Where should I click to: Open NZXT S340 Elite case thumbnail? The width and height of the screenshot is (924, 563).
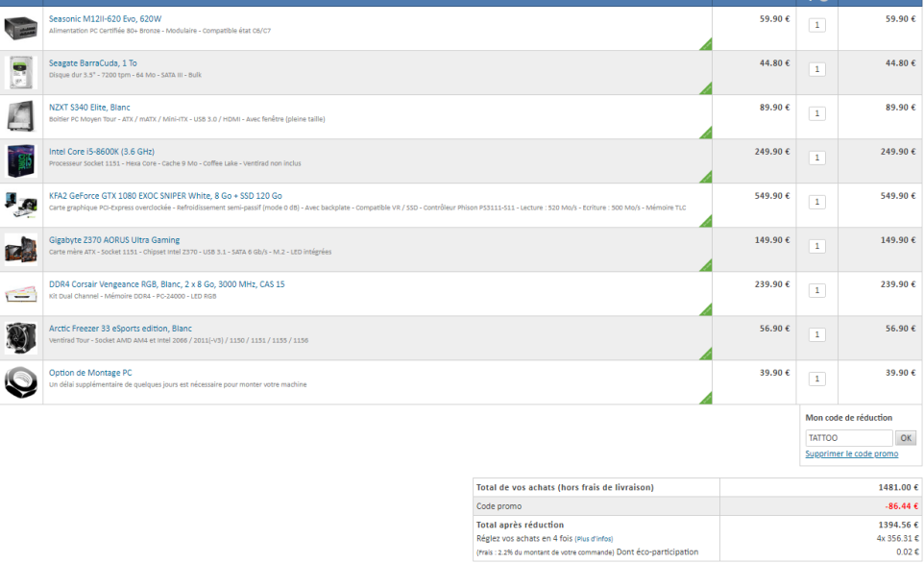[x=20, y=116]
